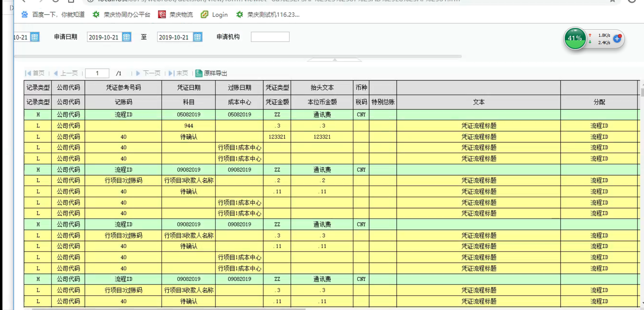Click the blue plus on speed widget
This screenshot has width=644, height=310.
click(x=617, y=39)
